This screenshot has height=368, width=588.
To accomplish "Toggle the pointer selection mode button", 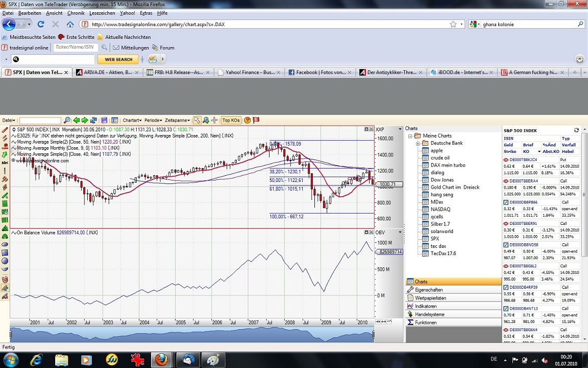I will (x=197, y=120).
